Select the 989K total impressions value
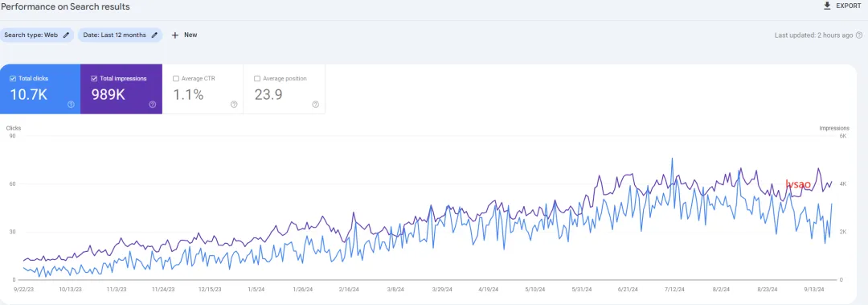 [x=108, y=95]
